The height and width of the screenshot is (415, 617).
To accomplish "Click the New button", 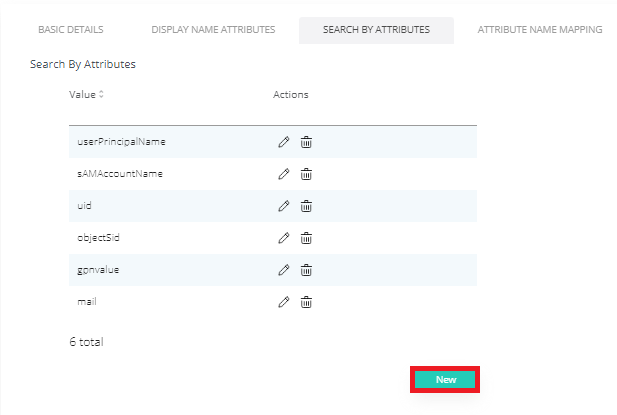I will coord(446,380).
